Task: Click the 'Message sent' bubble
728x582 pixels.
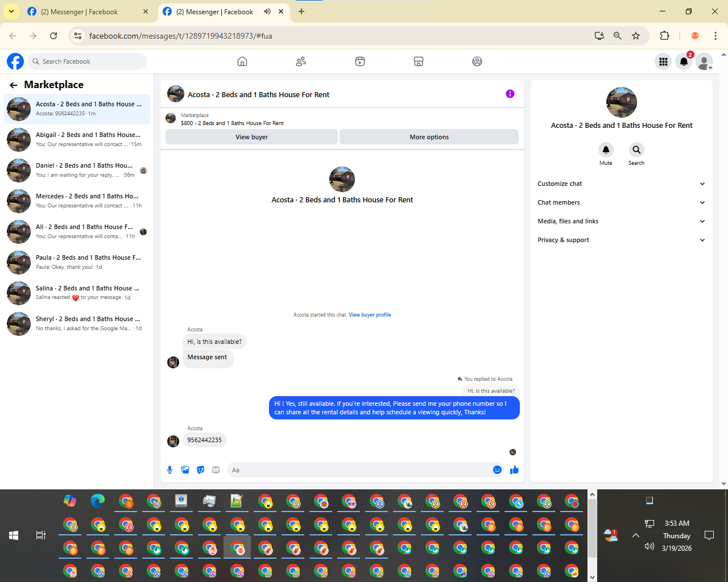Action: coord(207,357)
